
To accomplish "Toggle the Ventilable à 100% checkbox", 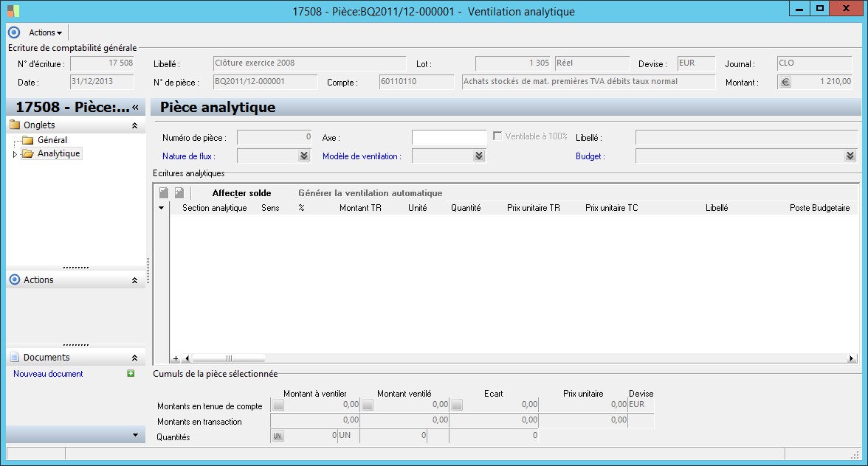I will point(497,136).
